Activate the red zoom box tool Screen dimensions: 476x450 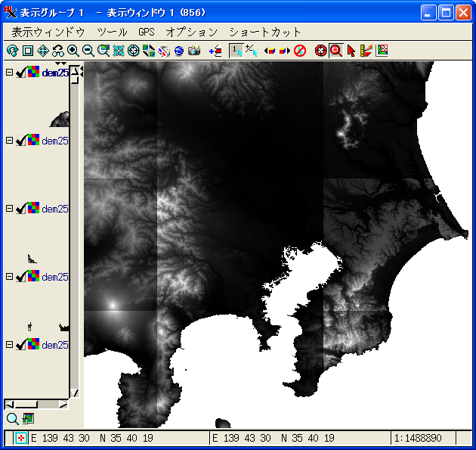[336, 51]
